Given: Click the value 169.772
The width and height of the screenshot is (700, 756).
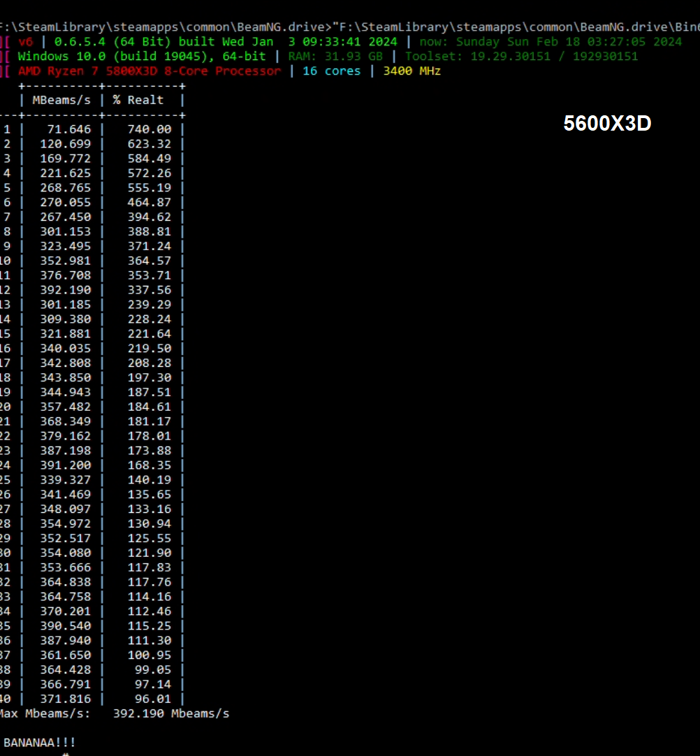Looking at the screenshot, I should pos(65,159).
